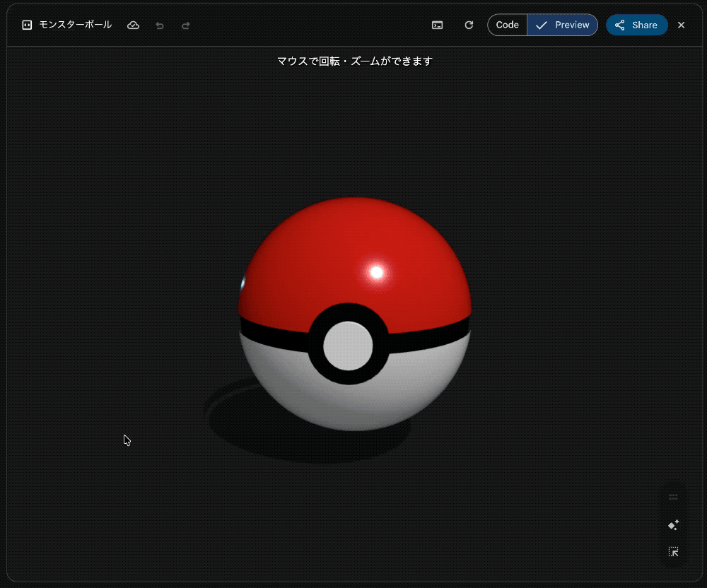Activate the select-element arrow icon

674,552
